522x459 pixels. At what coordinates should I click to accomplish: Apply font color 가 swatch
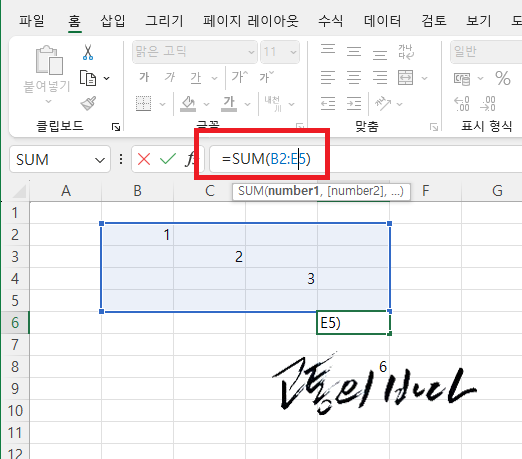229,104
